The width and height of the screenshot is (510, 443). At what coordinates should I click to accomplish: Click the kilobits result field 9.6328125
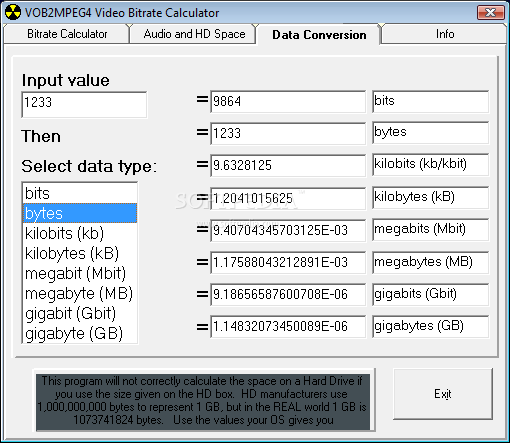pos(288,165)
